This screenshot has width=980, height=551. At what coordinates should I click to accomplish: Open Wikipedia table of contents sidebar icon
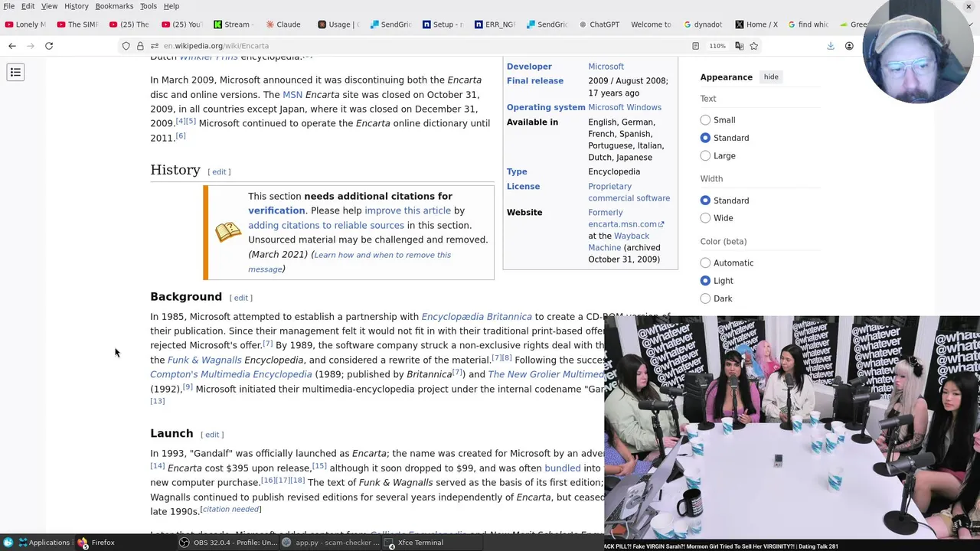pyautogui.click(x=15, y=72)
